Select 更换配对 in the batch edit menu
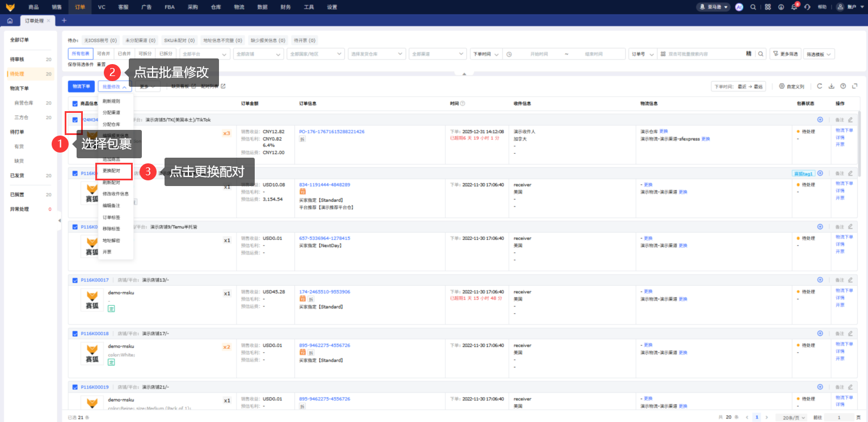 (x=112, y=170)
